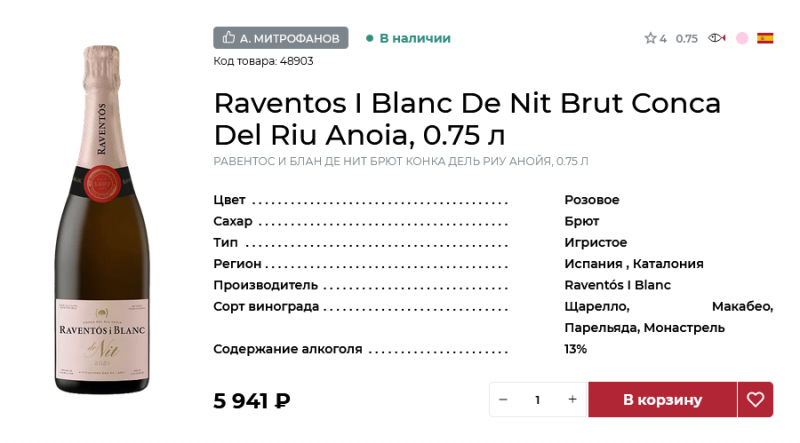Click the green in-stock status dot
The width and height of the screenshot is (800, 443).
point(369,38)
